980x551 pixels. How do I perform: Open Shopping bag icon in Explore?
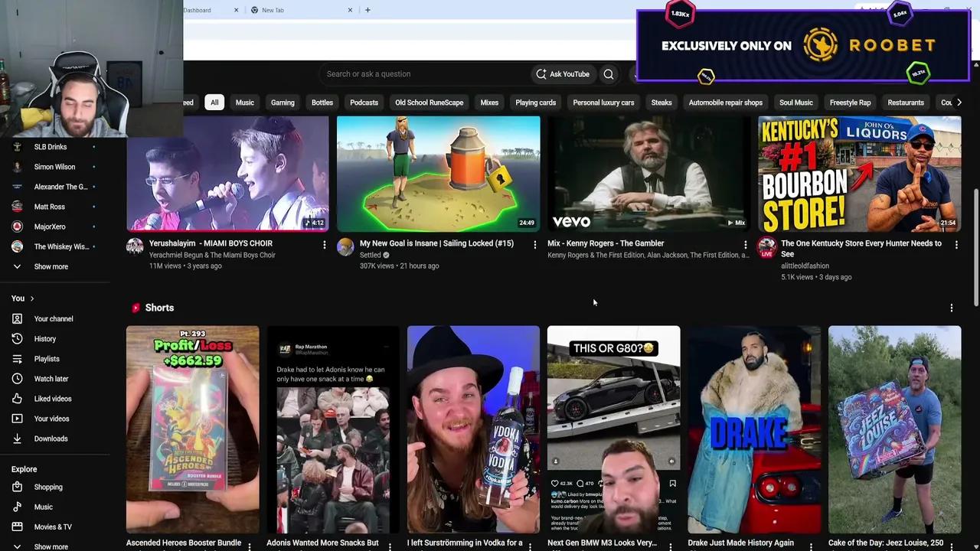click(x=17, y=487)
